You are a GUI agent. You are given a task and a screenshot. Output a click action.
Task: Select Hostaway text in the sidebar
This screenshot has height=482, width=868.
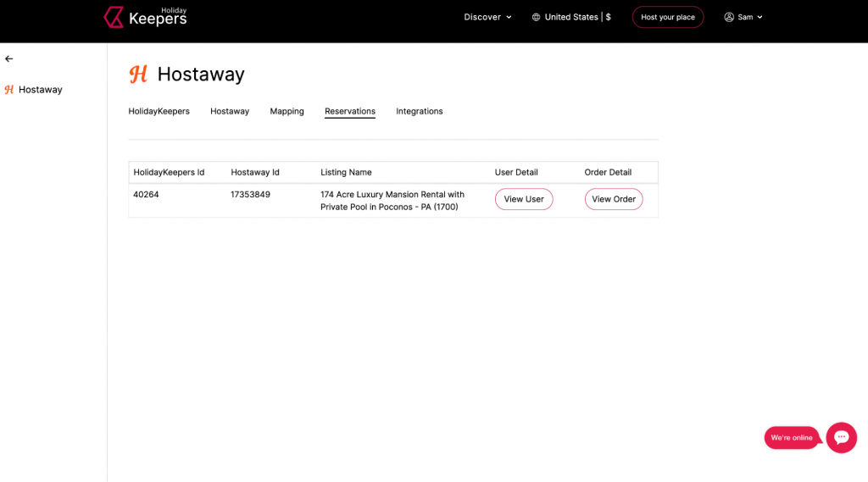pyautogui.click(x=41, y=90)
